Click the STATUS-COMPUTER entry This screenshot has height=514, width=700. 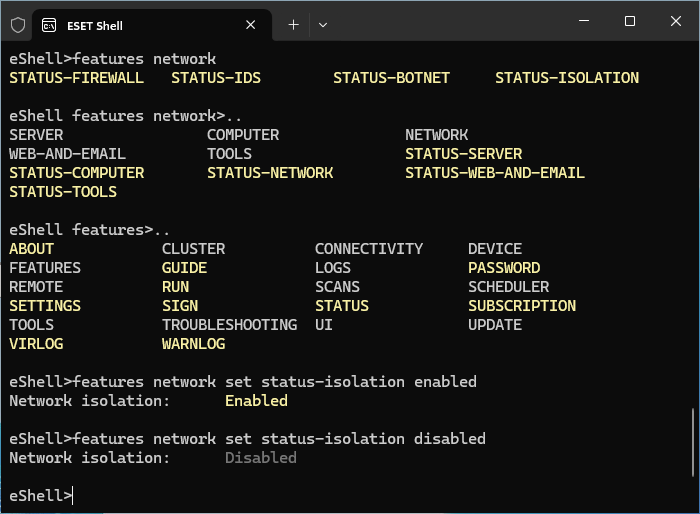point(76,173)
